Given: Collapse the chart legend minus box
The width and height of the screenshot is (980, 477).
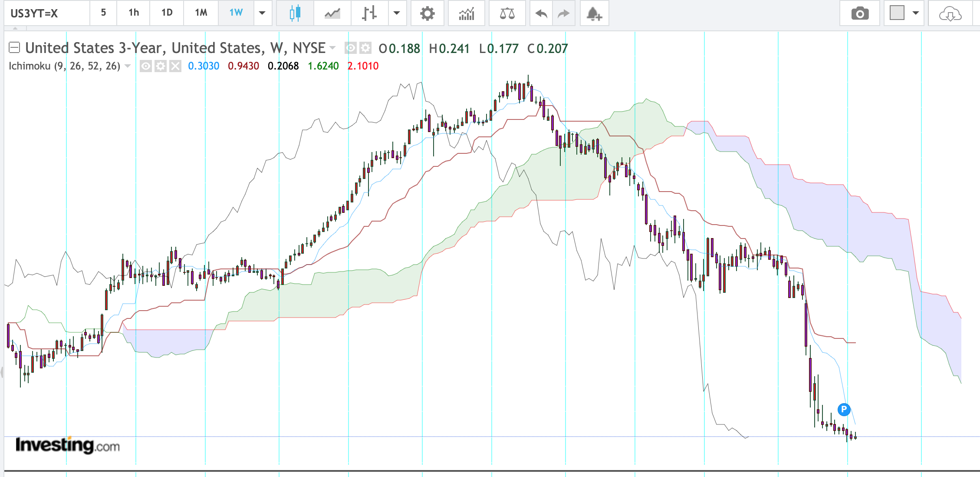Looking at the screenshot, I should pos(14,47).
